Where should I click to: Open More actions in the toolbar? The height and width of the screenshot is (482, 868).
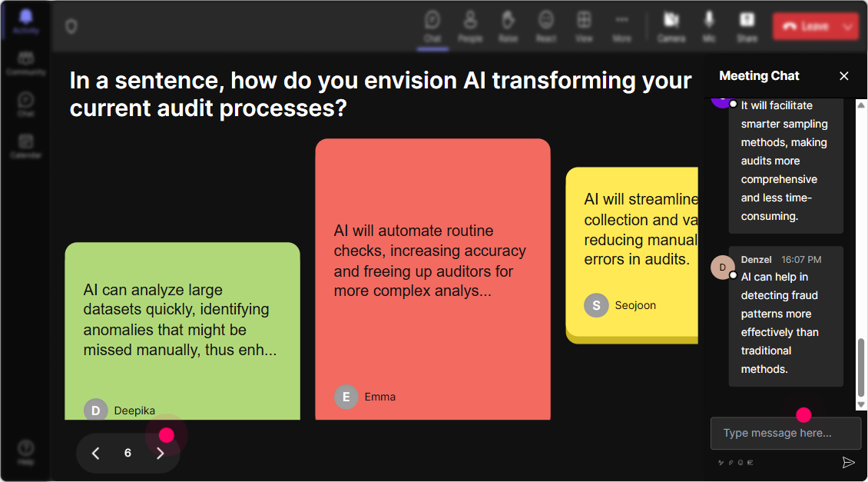[621, 26]
